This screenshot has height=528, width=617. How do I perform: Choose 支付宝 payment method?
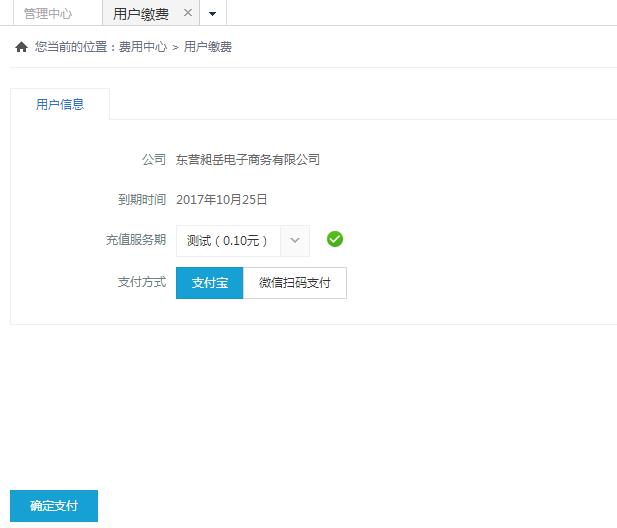tap(210, 283)
